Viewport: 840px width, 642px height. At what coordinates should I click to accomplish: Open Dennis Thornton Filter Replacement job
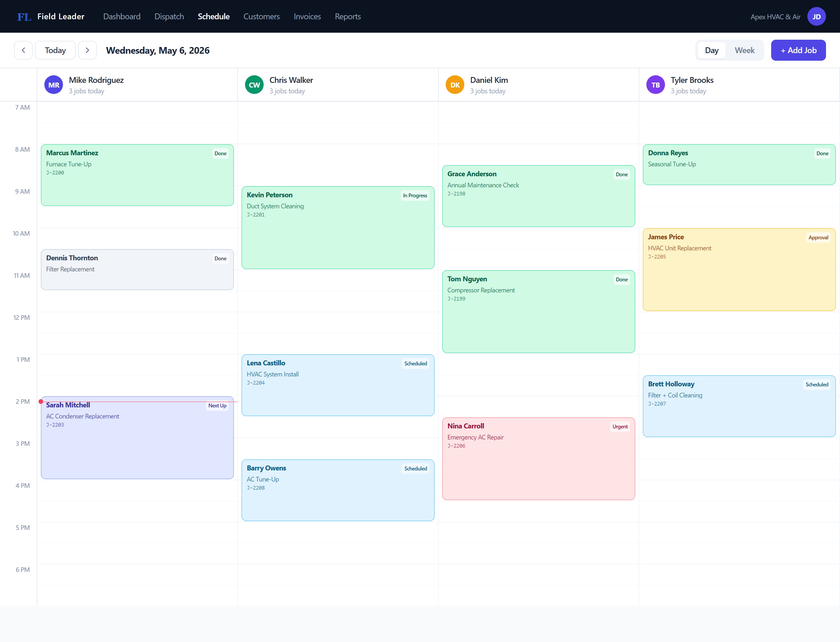point(137,270)
